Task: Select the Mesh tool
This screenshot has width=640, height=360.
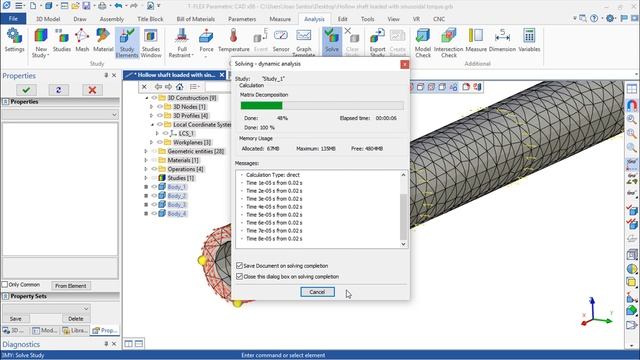Action: pos(82,40)
